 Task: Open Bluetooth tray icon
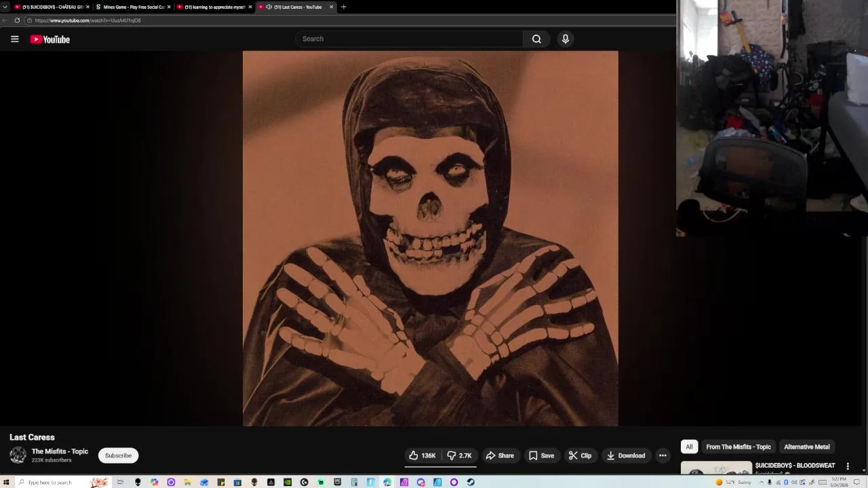coord(786,482)
